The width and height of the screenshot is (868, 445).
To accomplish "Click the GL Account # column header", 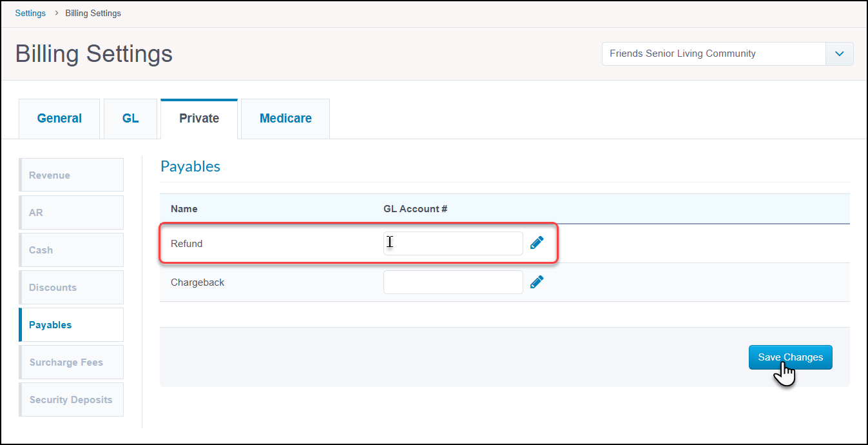I will pos(416,209).
